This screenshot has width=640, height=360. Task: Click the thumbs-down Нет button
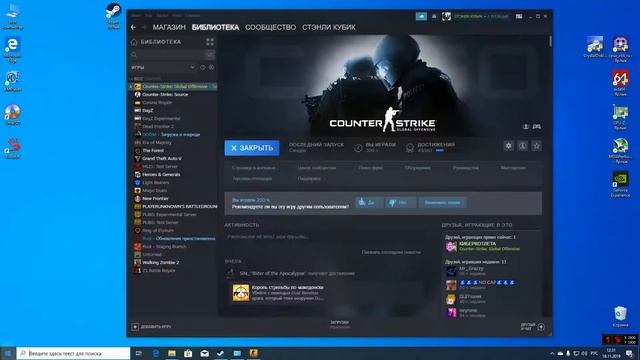tap(400, 202)
